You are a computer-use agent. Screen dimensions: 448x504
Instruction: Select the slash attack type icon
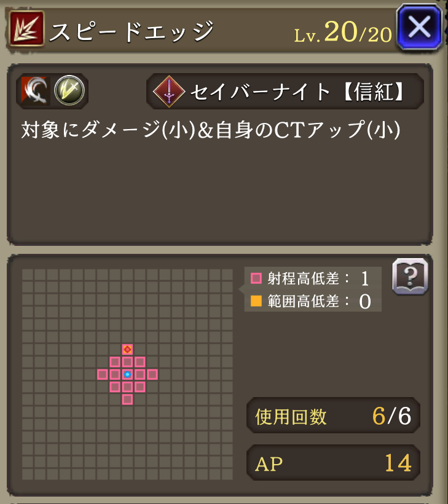point(36,91)
